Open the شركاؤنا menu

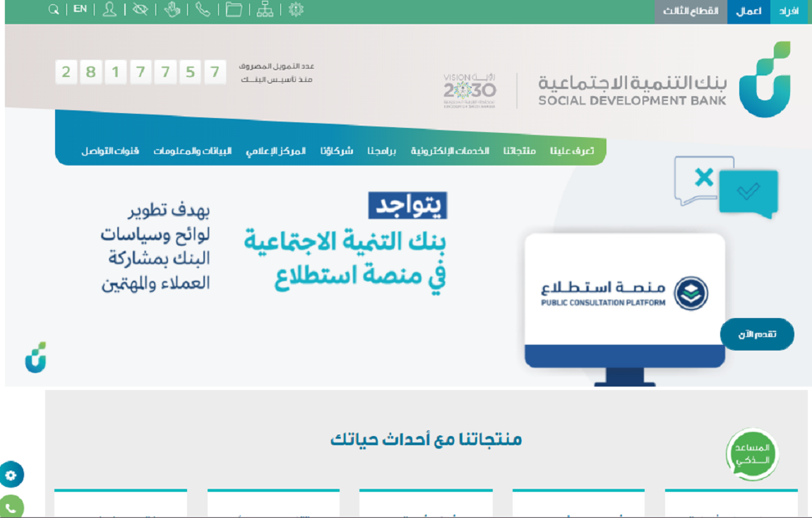pyautogui.click(x=337, y=151)
